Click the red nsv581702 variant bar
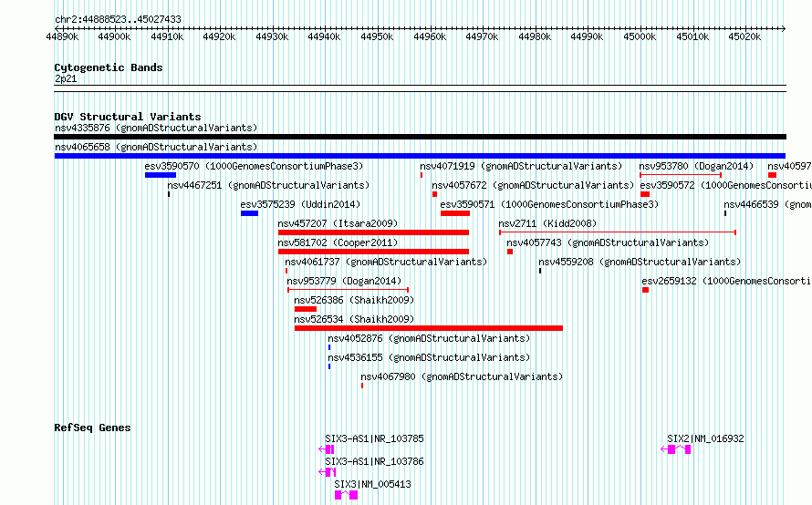The width and height of the screenshot is (812, 505). (x=373, y=252)
